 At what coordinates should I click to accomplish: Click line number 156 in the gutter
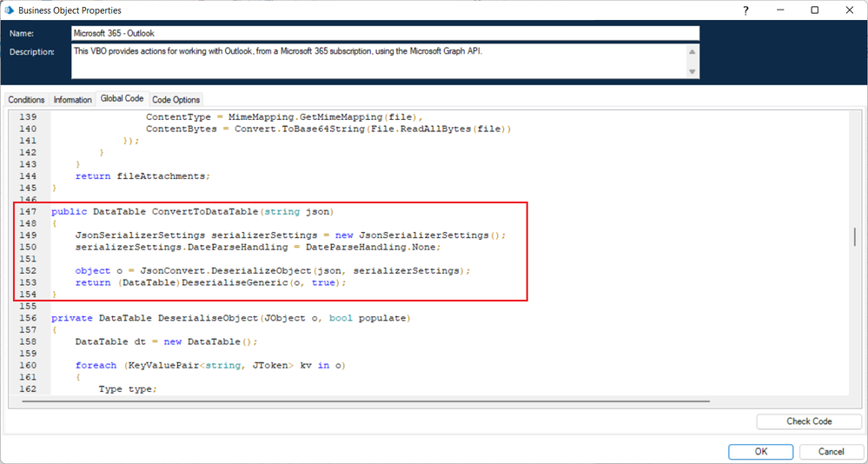tap(27, 318)
